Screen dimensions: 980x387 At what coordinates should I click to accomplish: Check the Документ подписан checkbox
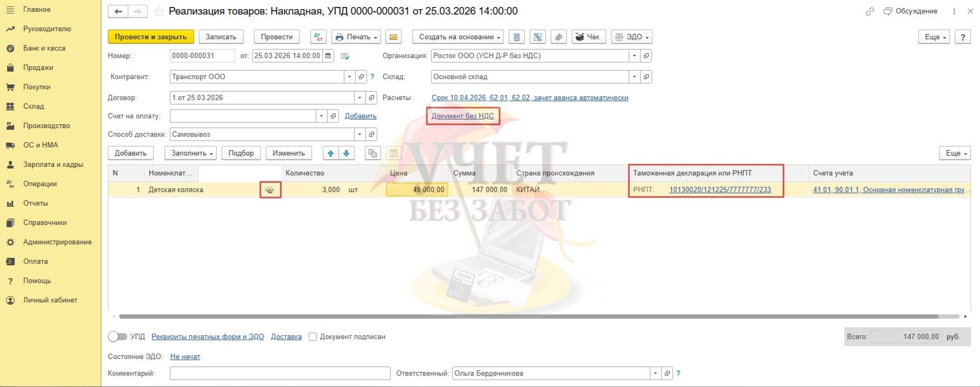tap(313, 337)
